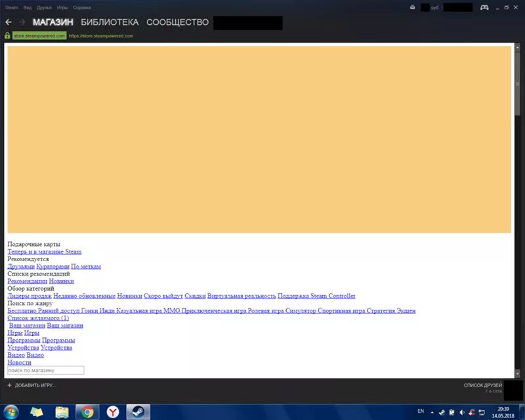This screenshot has height=420, width=525.
Task: Open the Бесплатно genre link
Action: click(22, 310)
